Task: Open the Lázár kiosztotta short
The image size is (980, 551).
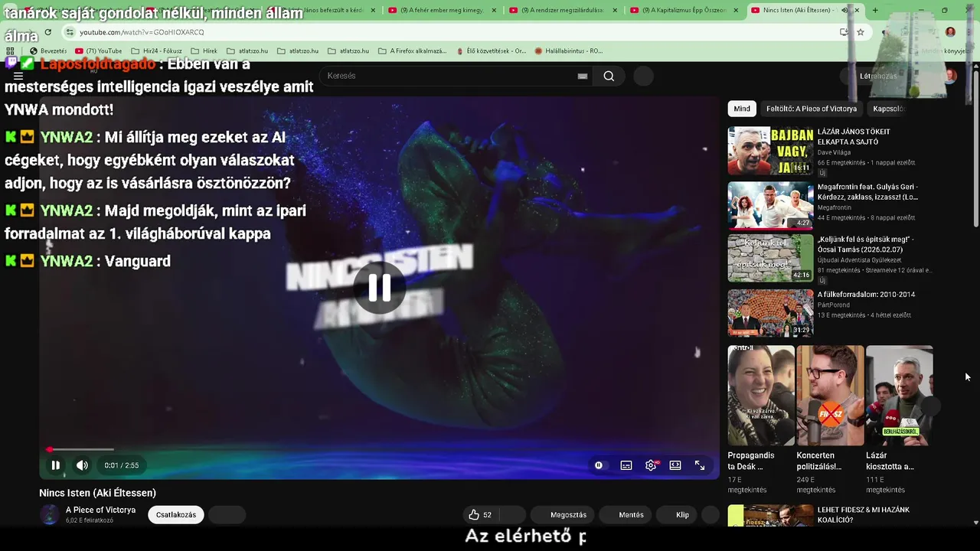Action: coord(900,396)
